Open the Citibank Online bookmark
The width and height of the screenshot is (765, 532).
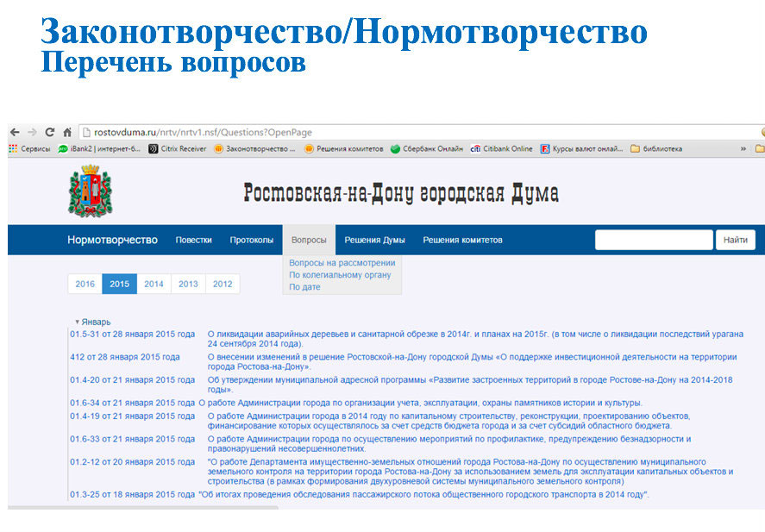tap(501, 148)
